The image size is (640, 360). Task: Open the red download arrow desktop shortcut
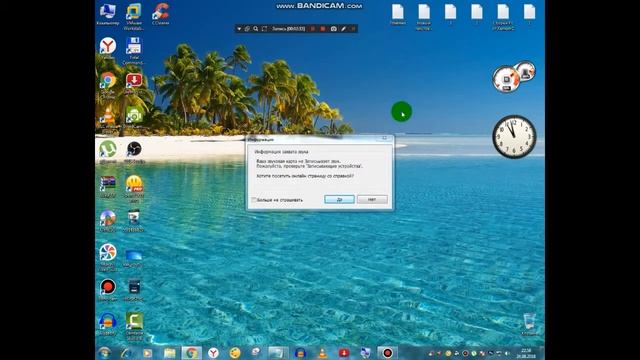click(x=133, y=83)
